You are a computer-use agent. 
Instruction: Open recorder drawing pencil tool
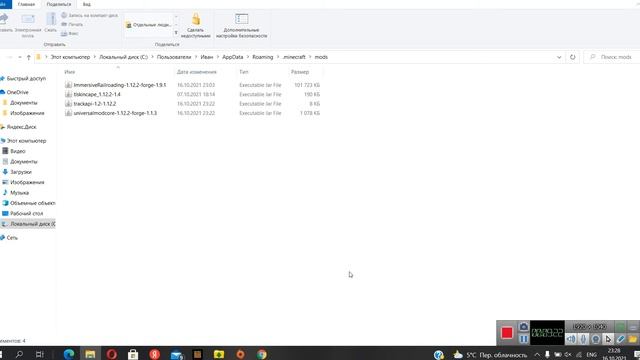621,339
